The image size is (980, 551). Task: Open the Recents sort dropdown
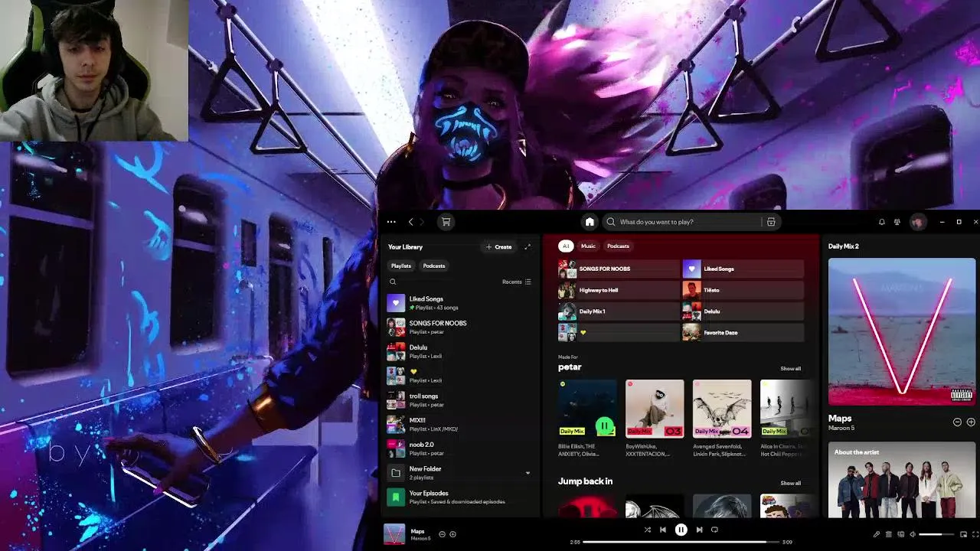point(517,282)
